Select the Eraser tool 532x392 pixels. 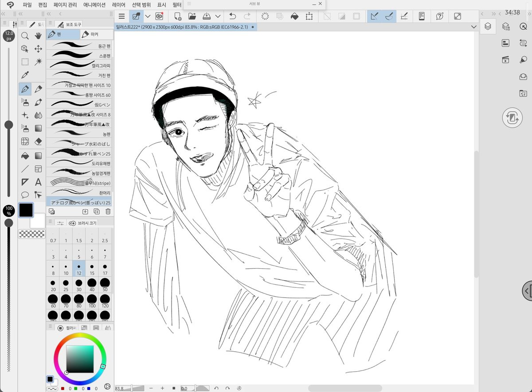pyautogui.click(x=38, y=141)
